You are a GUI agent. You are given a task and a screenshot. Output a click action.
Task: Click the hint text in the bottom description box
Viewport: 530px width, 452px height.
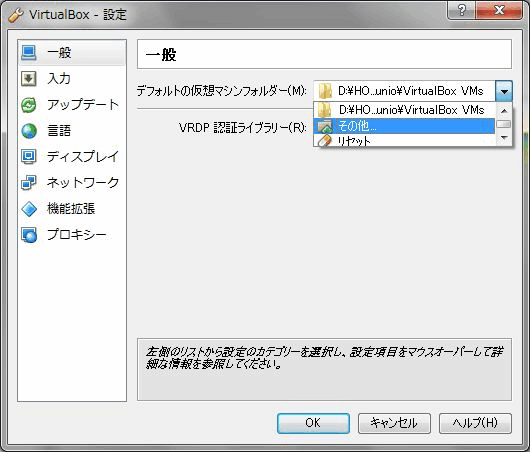click(324, 358)
